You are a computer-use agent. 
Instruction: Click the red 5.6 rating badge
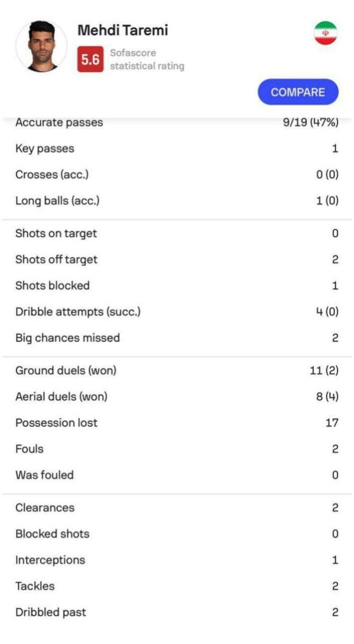(x=90, y=60)
